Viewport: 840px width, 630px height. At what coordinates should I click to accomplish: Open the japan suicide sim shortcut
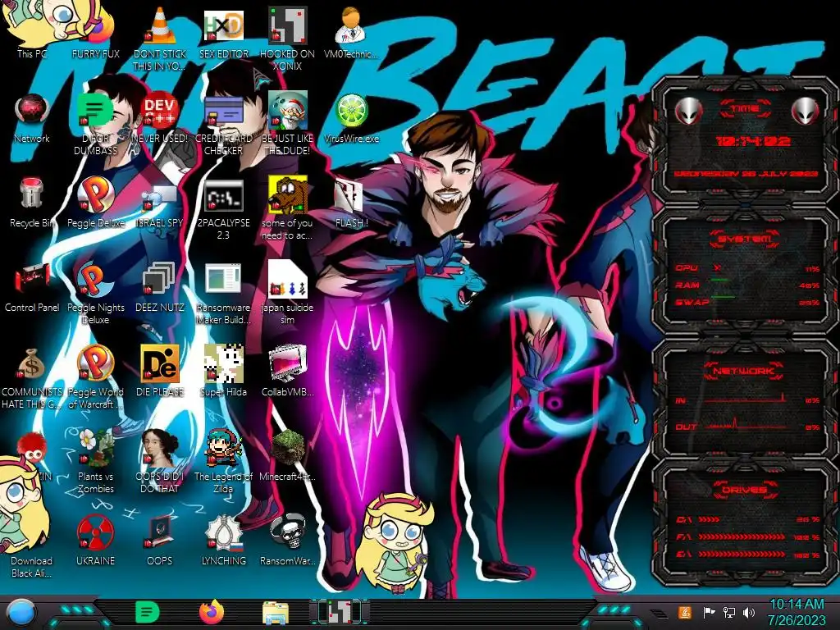point(287,294)
